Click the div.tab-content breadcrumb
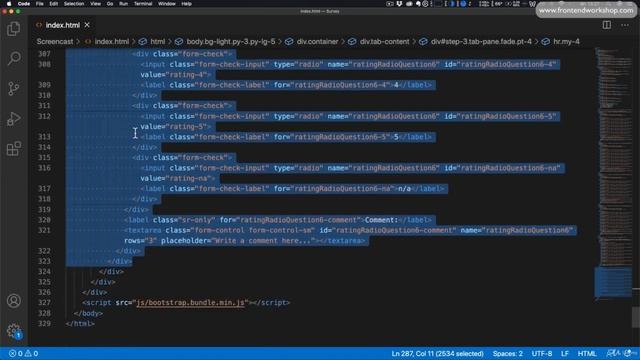The image size is (640, 360). [384, 42]
